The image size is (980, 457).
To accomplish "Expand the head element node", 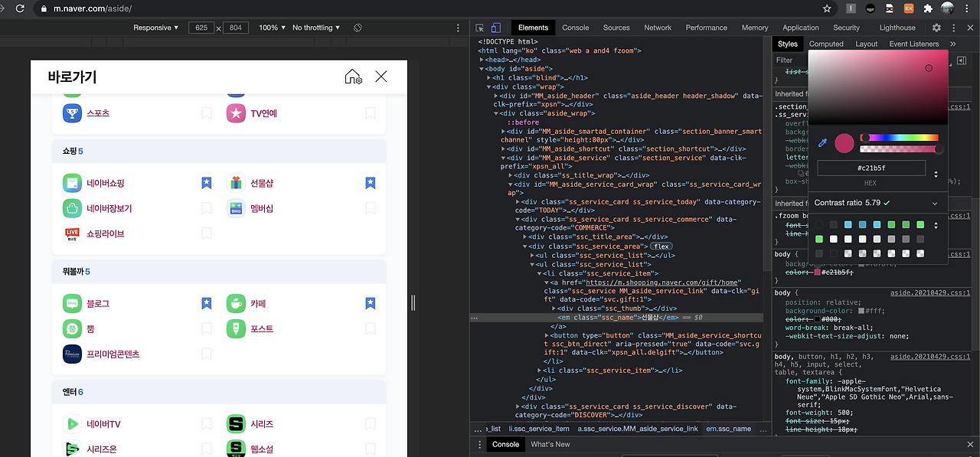I will [482, 60].
